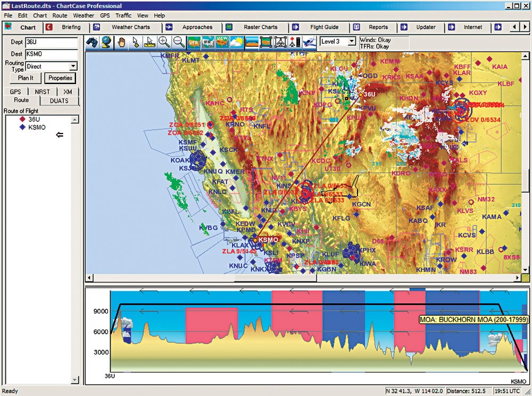Click the fit-map-to-screen icon
The width and height of the screenshot is (532, 396).
pyautogui.click(x=265, y=42)
